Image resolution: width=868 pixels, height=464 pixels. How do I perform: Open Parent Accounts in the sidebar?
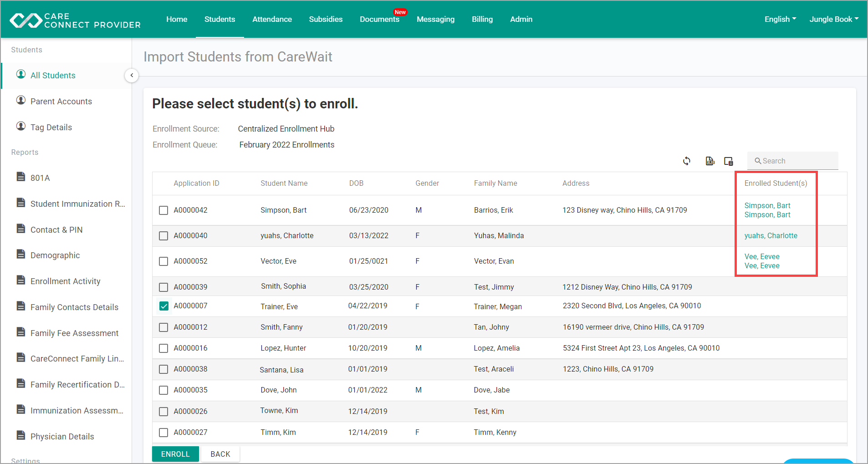pyautogui.click(x=61, y=101)
